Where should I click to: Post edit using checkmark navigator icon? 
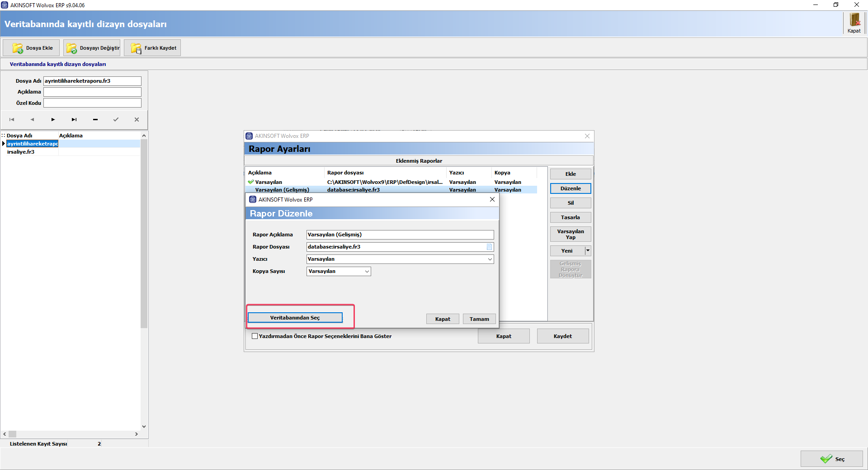tap(116, 120)
